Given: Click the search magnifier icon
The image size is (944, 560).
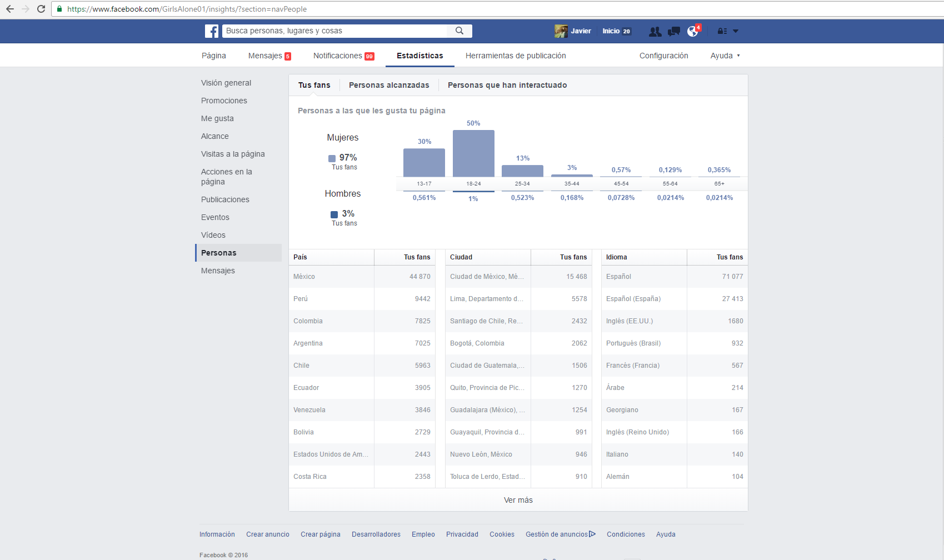Looking at the screenshot, I should pos(459,31).
